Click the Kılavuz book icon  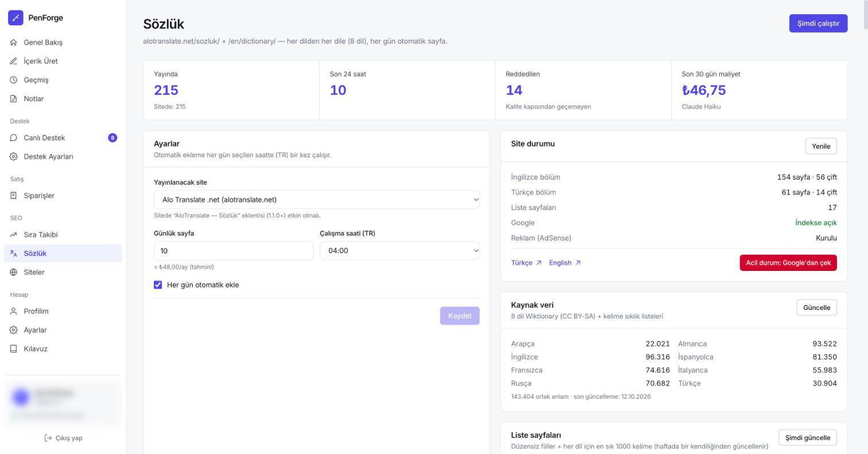(14, 349)
